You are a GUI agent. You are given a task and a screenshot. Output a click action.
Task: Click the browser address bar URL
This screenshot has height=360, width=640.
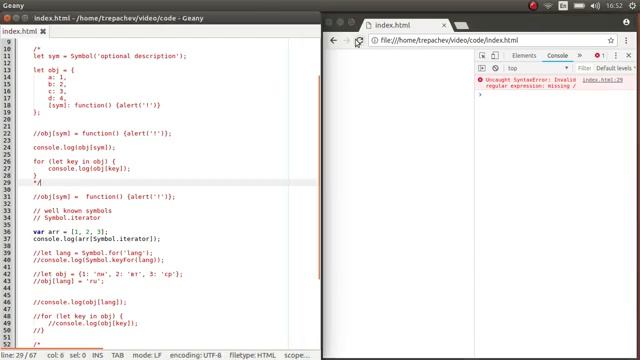[449, 40]
